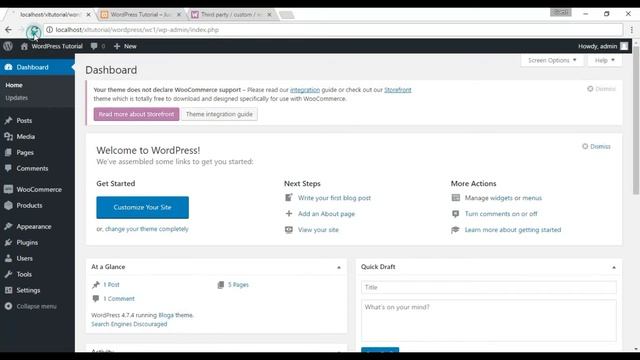The width and height of the screenshot is (640, 360).
Task: Click Turn comments on or off link
Action: click(501, 213)
